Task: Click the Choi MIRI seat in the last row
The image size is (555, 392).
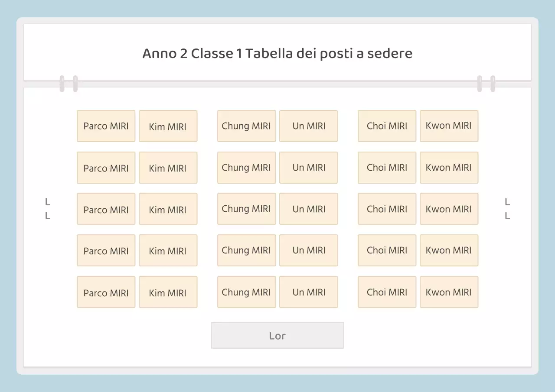Action: [387, 292]
